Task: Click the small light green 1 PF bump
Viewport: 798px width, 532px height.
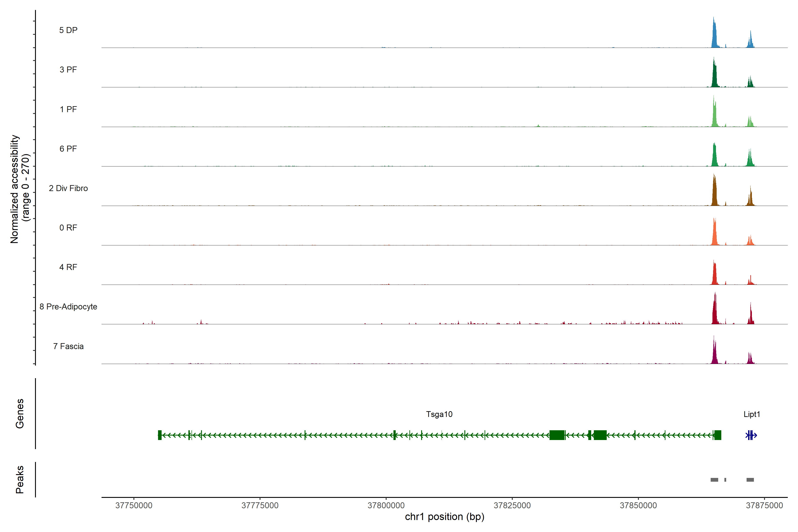Action: [x=538, y=125]
